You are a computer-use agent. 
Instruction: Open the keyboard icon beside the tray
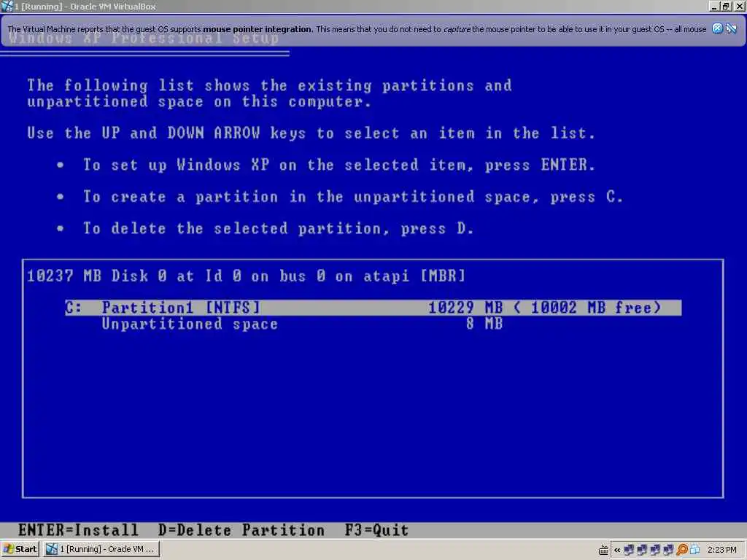point(603,550)
